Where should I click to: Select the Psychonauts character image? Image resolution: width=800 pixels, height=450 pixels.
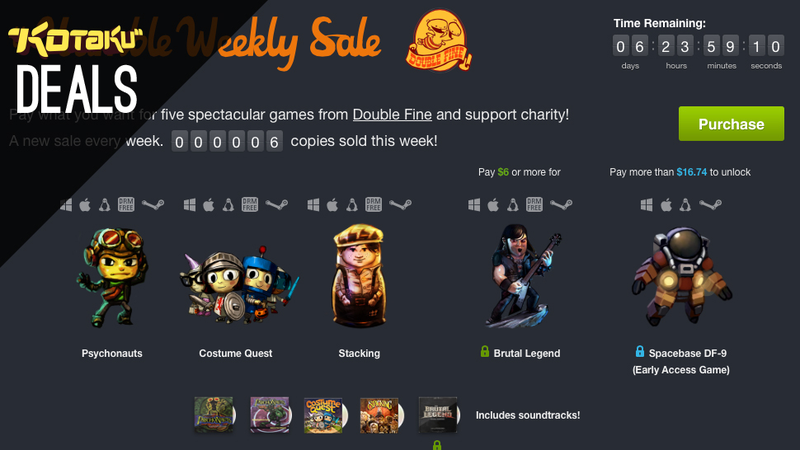tap(113, 277)
